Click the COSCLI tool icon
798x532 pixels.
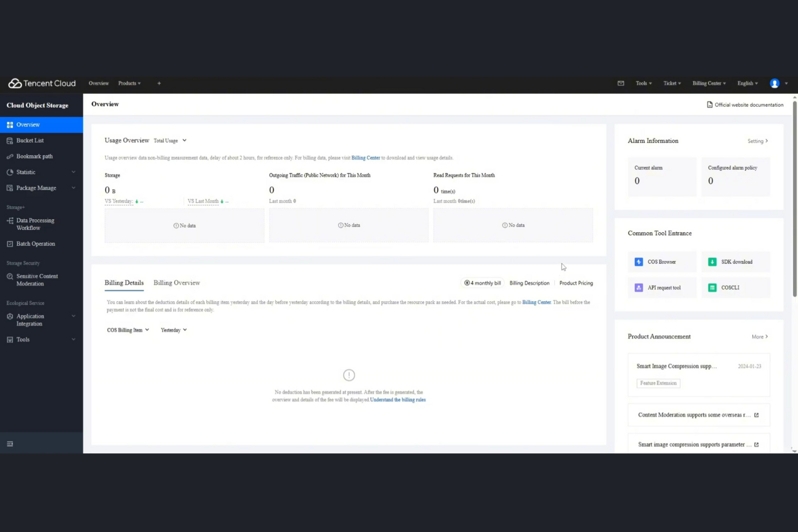pyautogui.click(x=712, y=287)
